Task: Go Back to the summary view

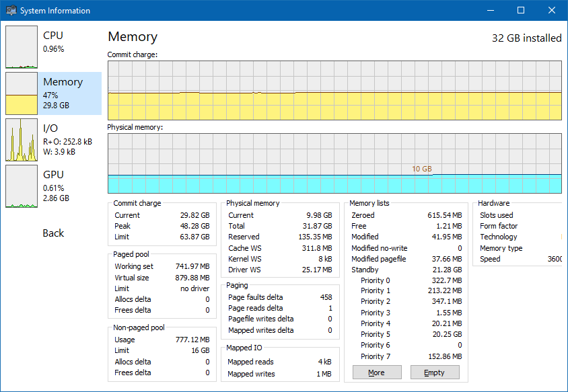Action: tap(53, 233)
